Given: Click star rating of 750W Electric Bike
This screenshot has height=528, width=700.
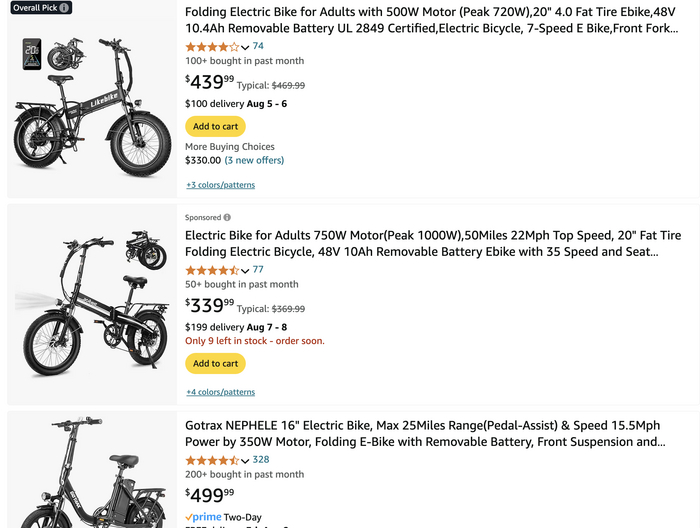Looking at the screenshot, I should tap(212, 270).
